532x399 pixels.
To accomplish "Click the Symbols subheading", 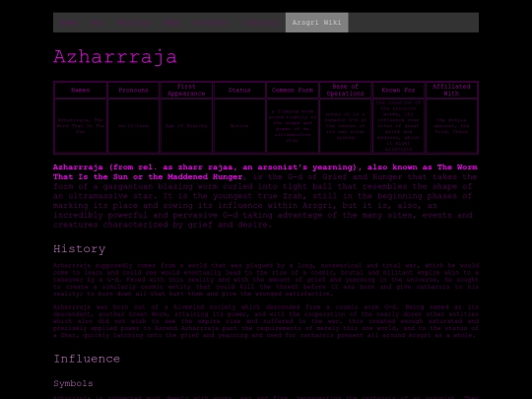I will pyautogui.click(x=73, y=383).
